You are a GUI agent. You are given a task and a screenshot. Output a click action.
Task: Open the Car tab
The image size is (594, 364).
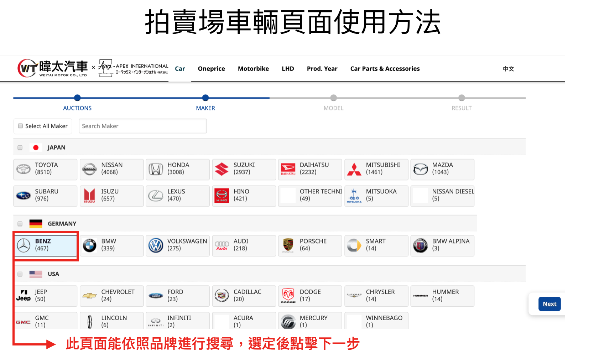click(180, 69)
